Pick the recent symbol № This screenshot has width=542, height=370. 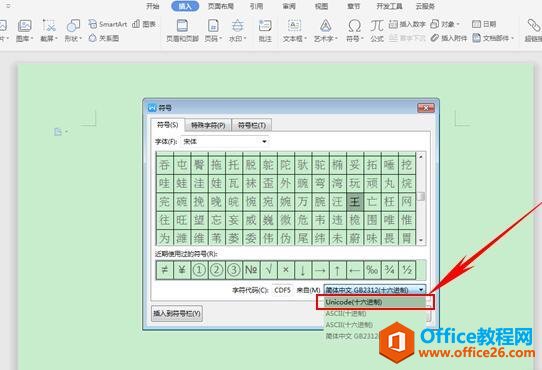251,270
